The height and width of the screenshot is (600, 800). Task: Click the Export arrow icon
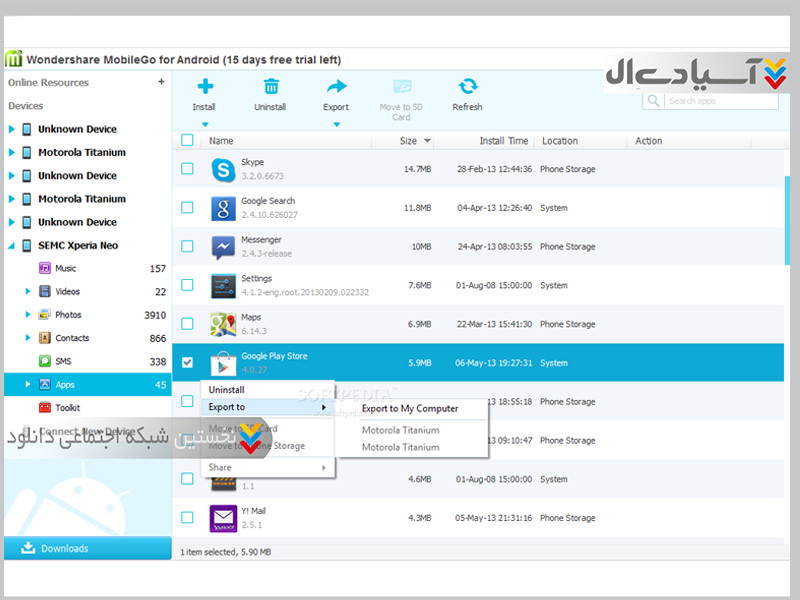336,87
